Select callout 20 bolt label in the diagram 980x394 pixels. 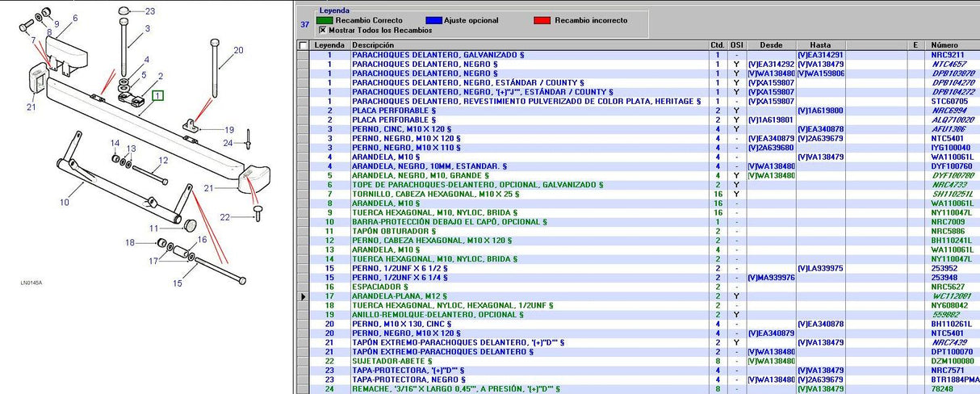tap(237, 50)
